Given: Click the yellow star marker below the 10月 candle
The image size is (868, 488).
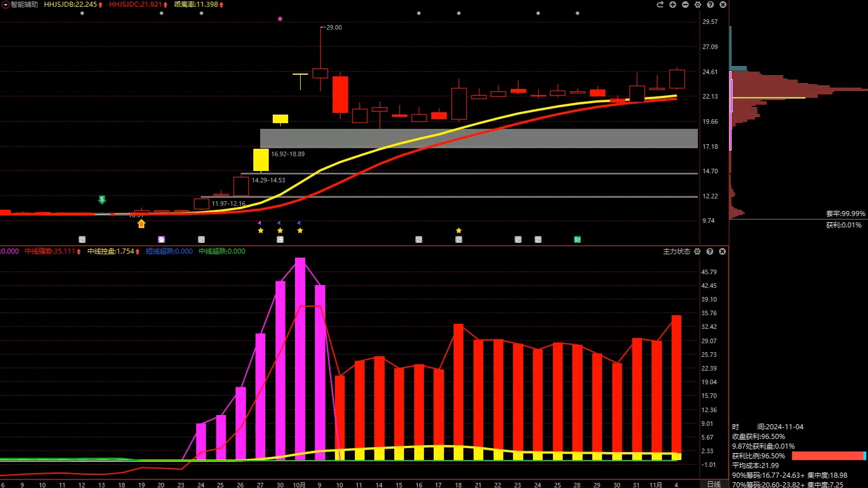Looking at the screenshot, I should click(x=300, y=230).
